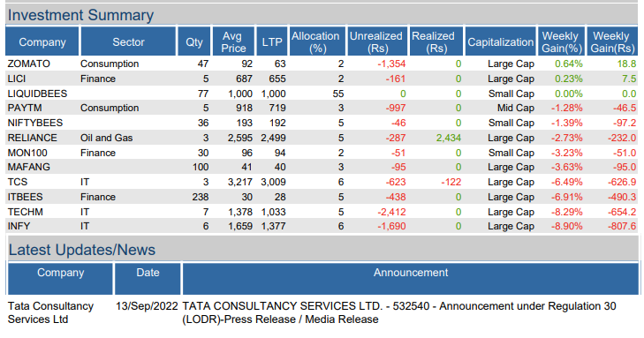Click the Weekly Gain(%) column header
644x338 pixels.
coord(562,41)
